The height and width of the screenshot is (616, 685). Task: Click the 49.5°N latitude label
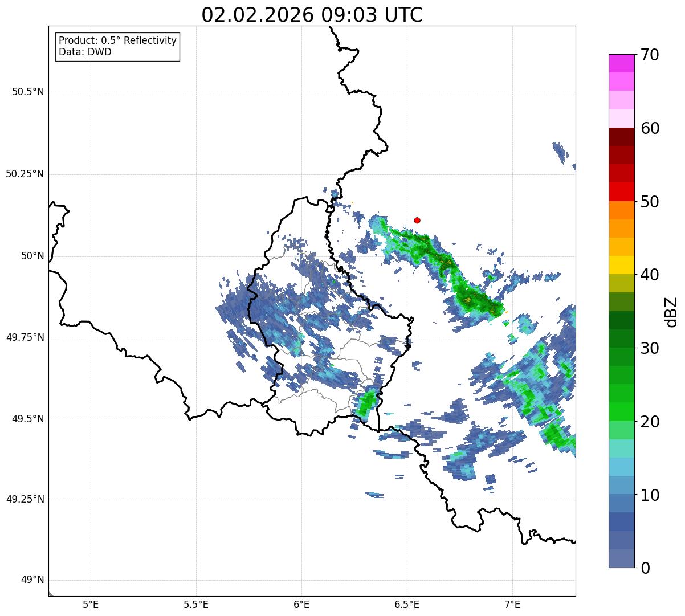tap(28, 419)
